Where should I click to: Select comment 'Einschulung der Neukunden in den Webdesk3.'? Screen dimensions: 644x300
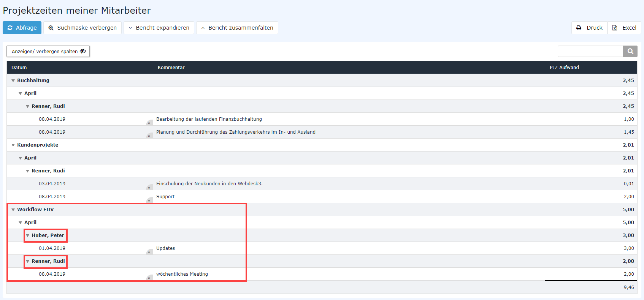[209, 184]
